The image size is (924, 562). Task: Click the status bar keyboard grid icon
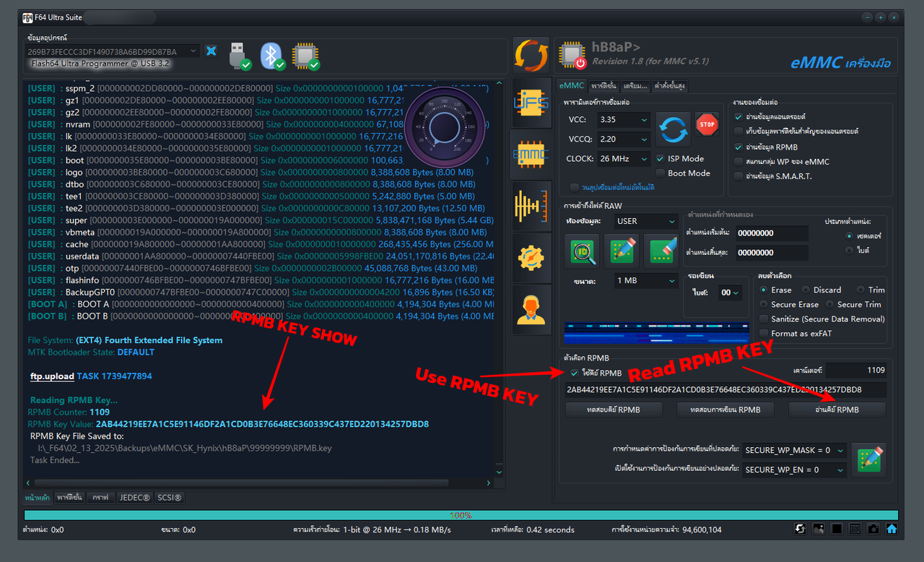(855, 529)
